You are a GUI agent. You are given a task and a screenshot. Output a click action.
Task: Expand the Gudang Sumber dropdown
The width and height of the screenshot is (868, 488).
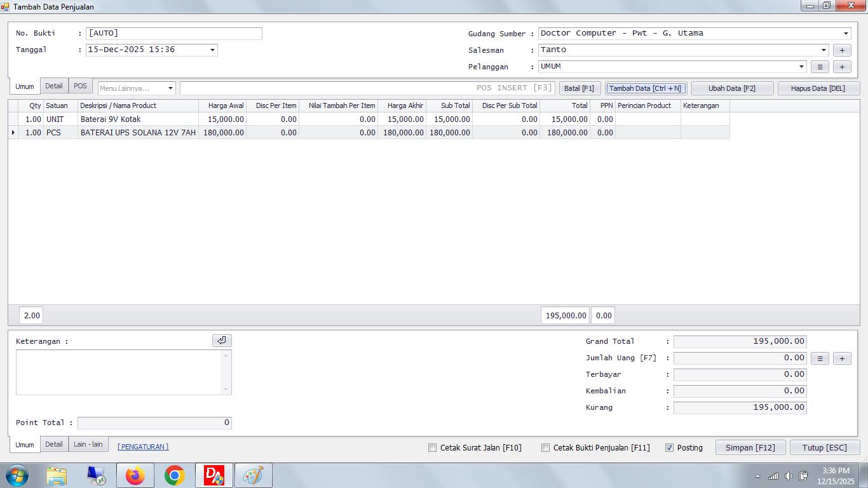tap(846, 33)
